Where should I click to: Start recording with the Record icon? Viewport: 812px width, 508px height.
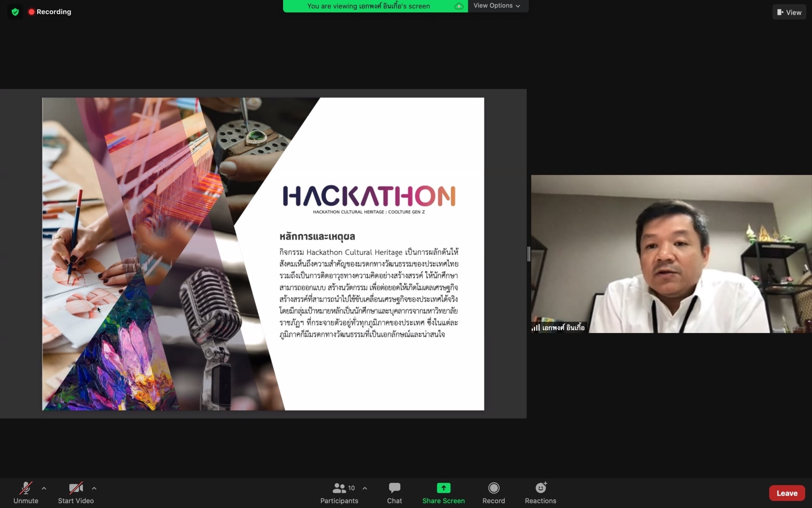click(x=494, y=488)
